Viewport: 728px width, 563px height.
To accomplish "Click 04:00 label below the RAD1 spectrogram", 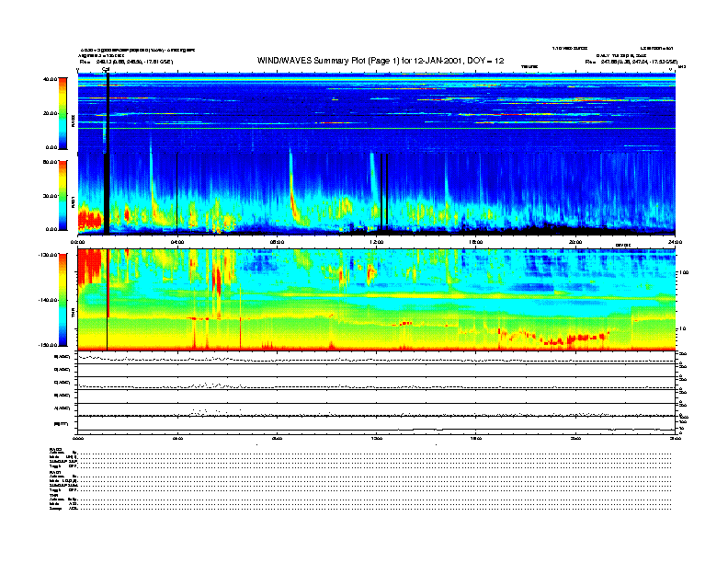I will (x=177, y=242).
